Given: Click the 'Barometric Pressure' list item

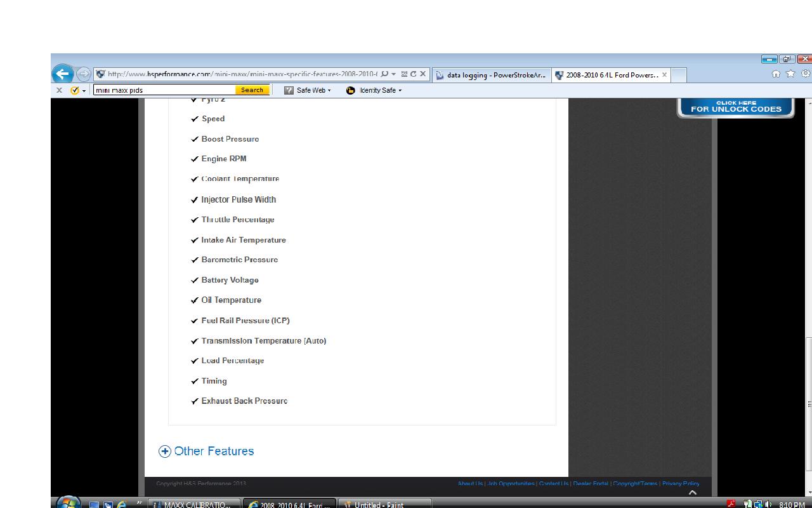Looking at the screenshot, I should tap(240, 260).
